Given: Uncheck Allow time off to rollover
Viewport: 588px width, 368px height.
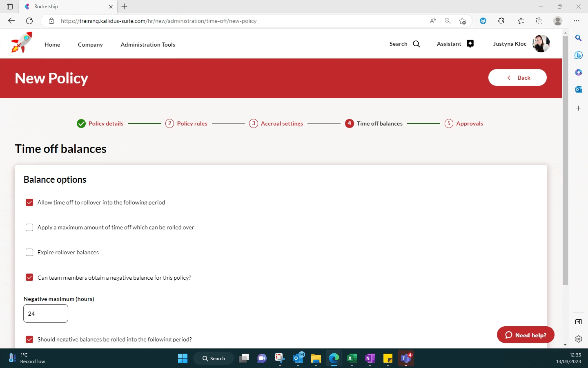Looking at the screenshot, I should 29,202.
